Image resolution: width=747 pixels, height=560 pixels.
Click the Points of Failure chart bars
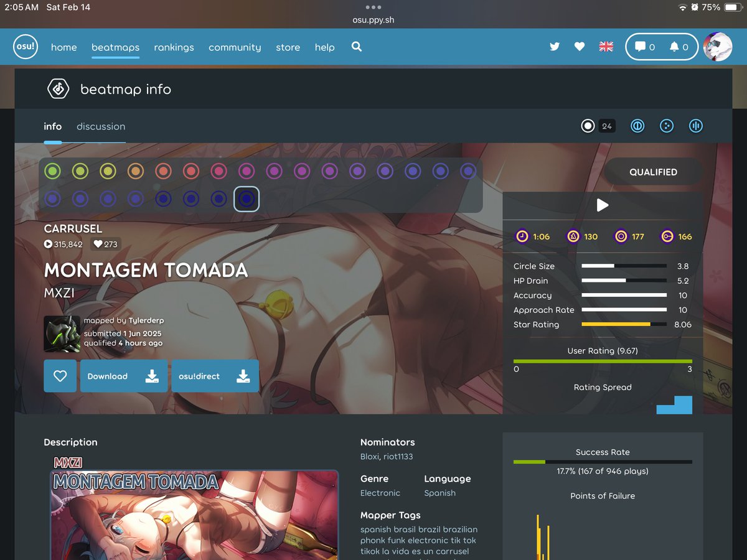[x=542, y=536]
